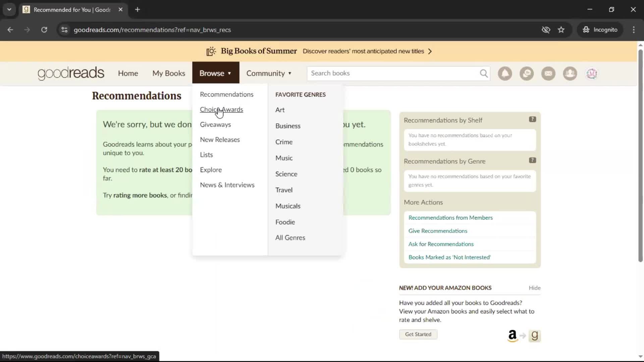Viewport: 644px width, 362px height.
Task: Select Choice Awards in Browse menu
Action: [221, 109]
